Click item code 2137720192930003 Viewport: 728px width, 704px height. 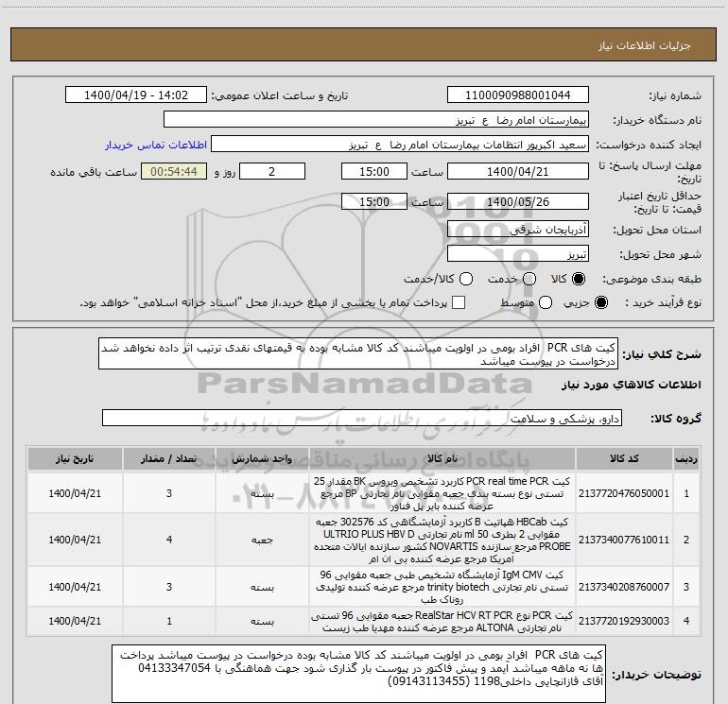coord(624,621)
